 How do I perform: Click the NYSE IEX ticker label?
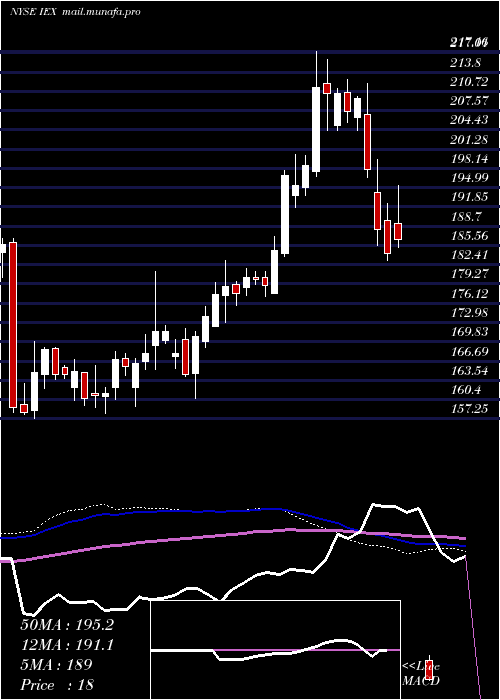pyautogui.click(x=33, y=12)
